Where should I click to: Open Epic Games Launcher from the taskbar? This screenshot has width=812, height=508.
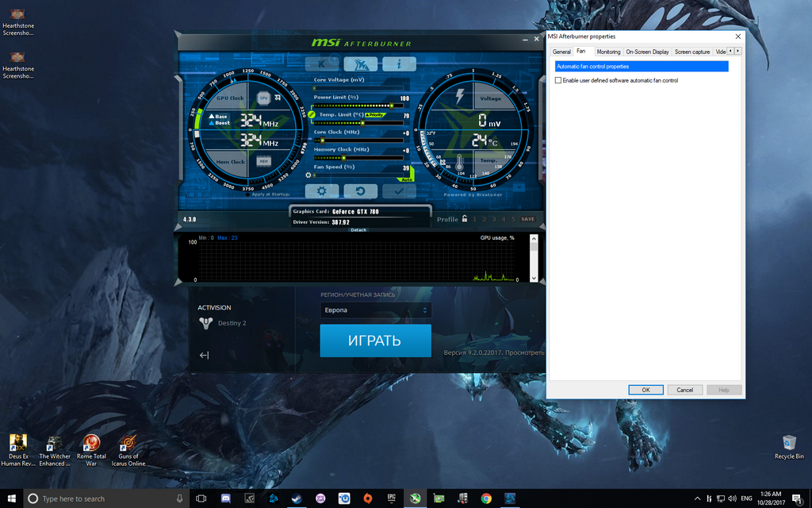point(392,498)
